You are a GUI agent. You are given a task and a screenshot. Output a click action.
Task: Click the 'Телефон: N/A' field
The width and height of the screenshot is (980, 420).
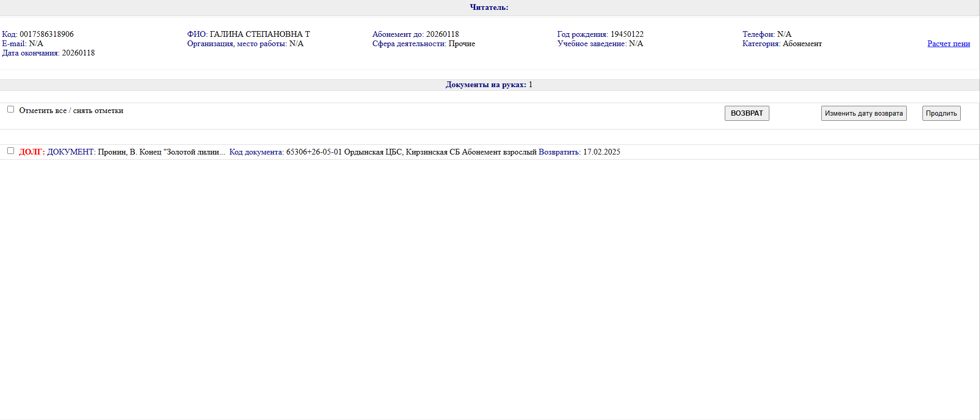(766, 34)
